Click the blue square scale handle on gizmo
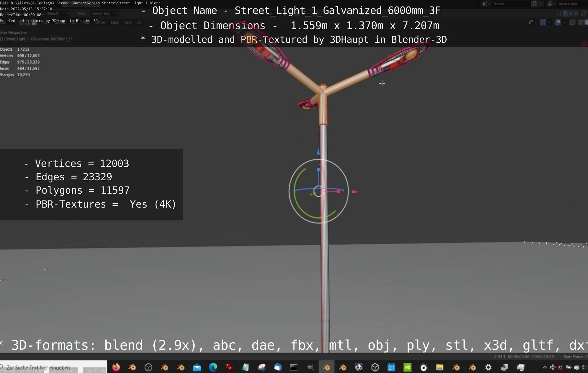The height and width of the screenshot is (373, 588). 319,170
